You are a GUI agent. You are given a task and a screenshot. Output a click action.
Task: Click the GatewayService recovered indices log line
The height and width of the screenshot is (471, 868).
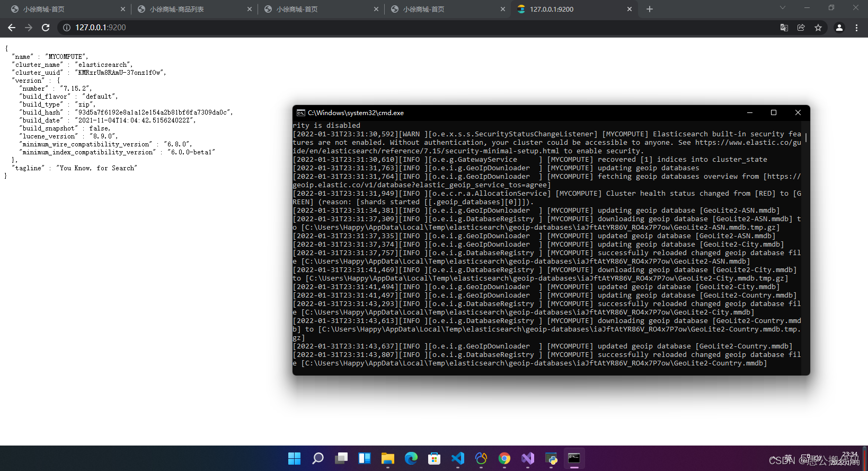(x=530, y=160)
